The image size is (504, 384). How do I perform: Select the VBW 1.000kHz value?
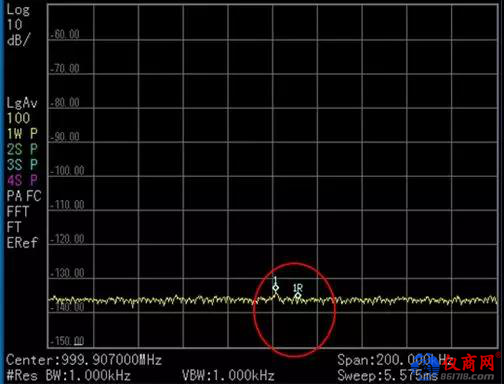point(228,376)
